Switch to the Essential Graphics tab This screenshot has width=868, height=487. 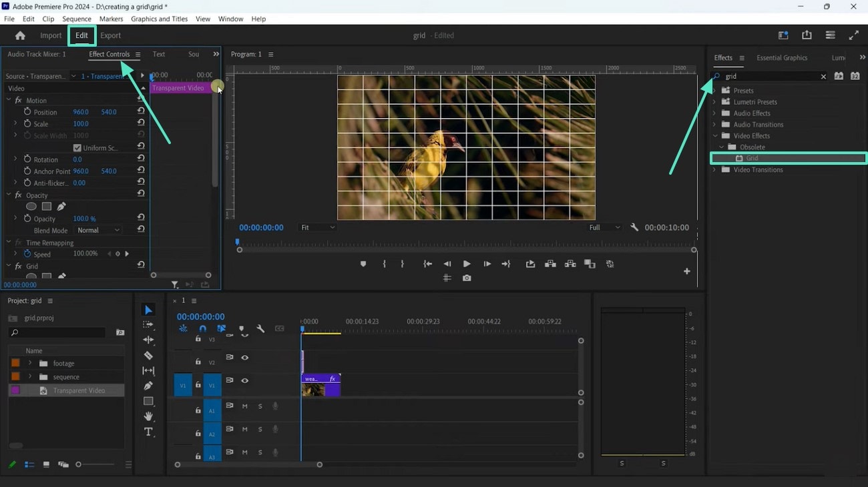pyautogui.click(x=781, y=58)
